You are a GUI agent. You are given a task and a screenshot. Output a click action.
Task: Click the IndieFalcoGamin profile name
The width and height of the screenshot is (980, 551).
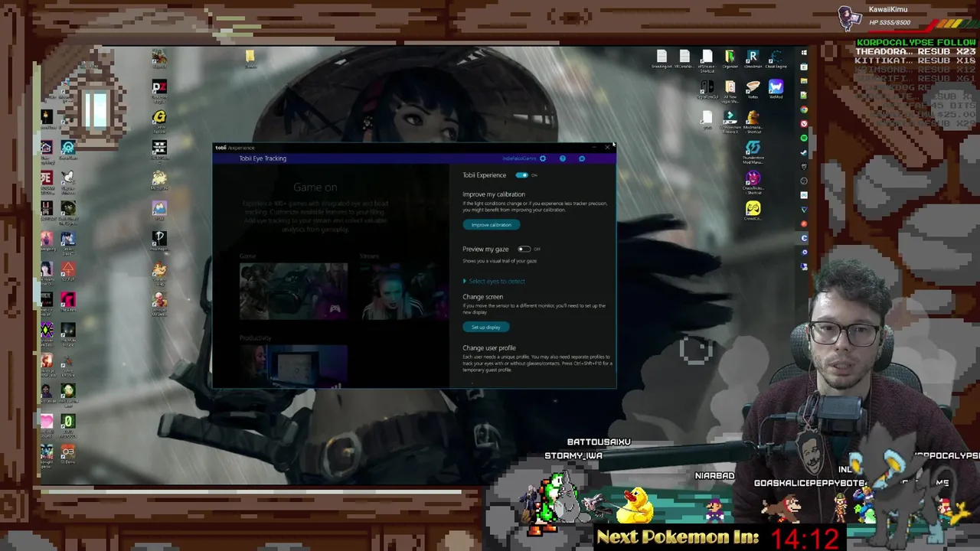click(519, 158)
